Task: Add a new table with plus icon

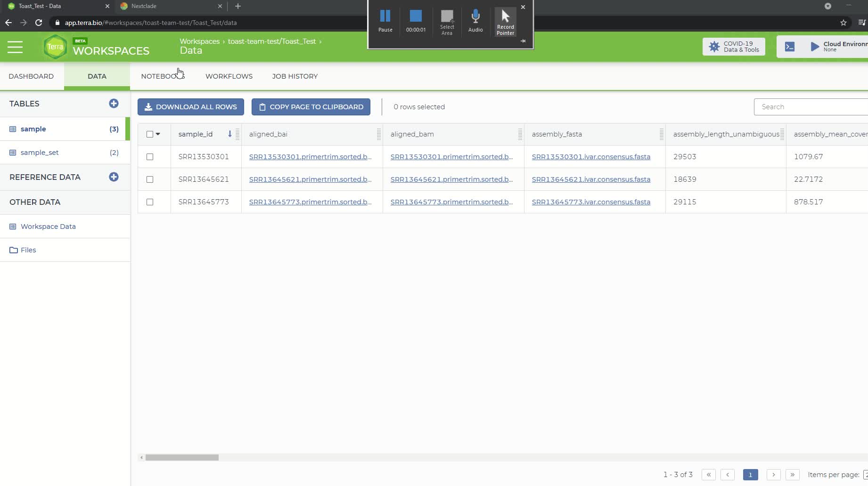Action: (x=114, y=104)
